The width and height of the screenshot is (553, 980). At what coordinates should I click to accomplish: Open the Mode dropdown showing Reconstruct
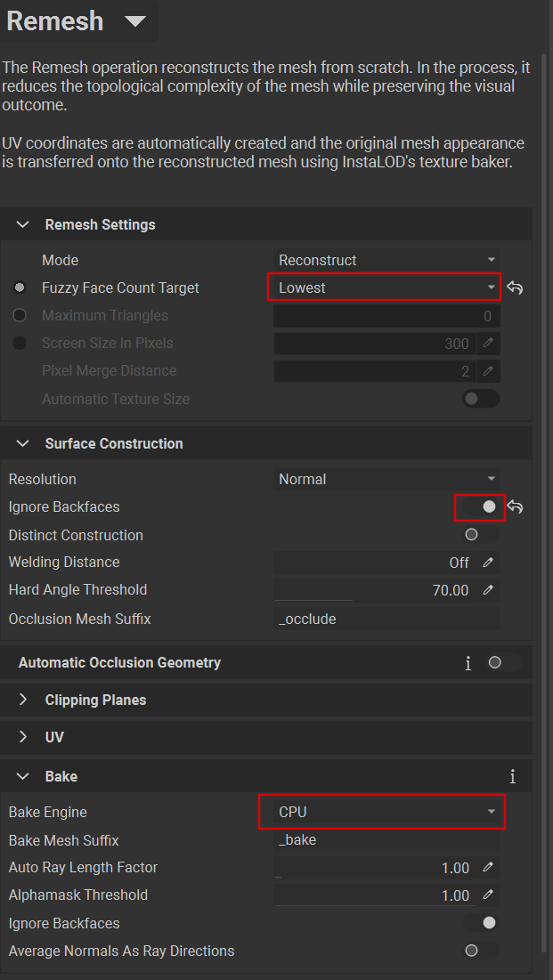(x=386, y=260)
